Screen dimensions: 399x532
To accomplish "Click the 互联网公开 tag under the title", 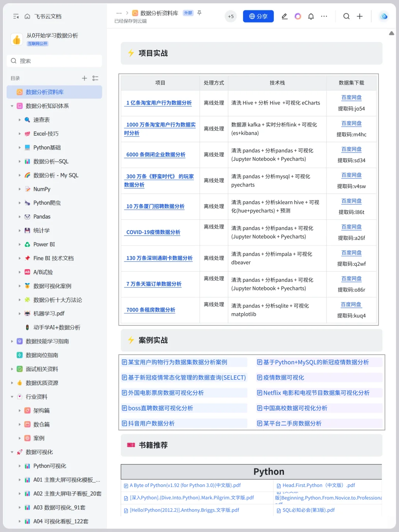I will 38,44.
